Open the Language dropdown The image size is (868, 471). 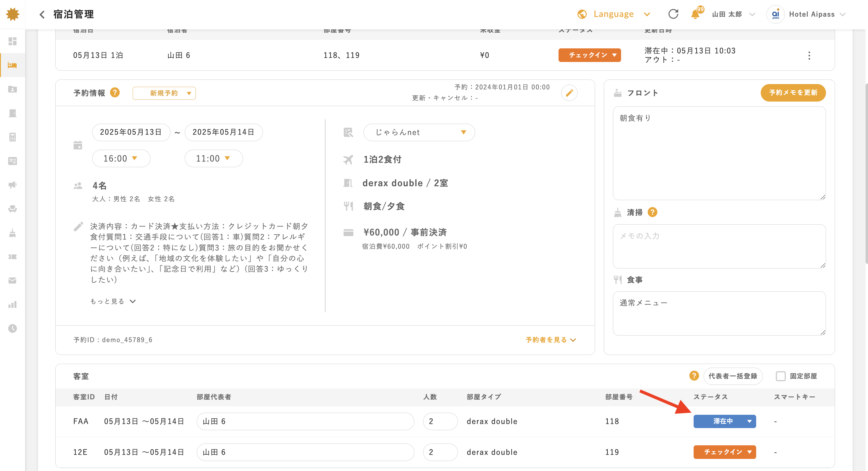click(614, 14)
